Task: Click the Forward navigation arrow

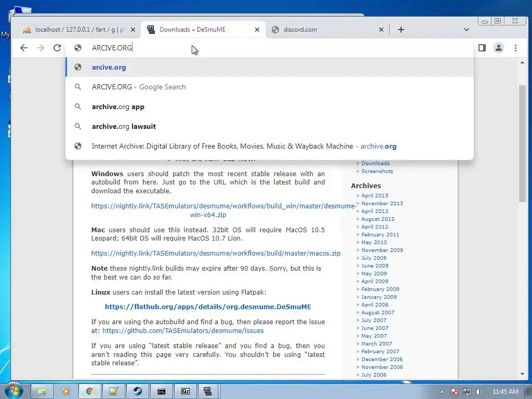Action: click(x=41, y=48)
